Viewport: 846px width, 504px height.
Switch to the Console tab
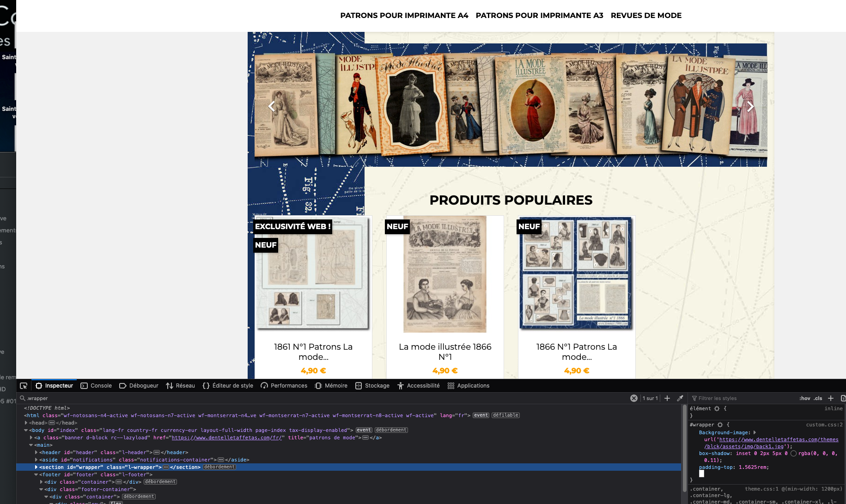(x=96, y=386)
